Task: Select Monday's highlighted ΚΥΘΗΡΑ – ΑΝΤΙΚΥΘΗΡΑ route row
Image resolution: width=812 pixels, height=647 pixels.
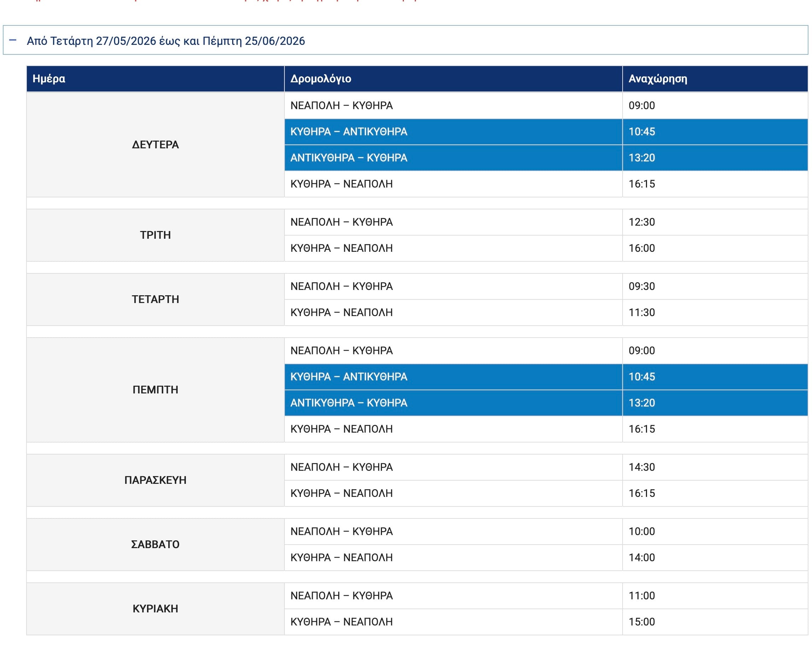Action: [x=349, y=132]
